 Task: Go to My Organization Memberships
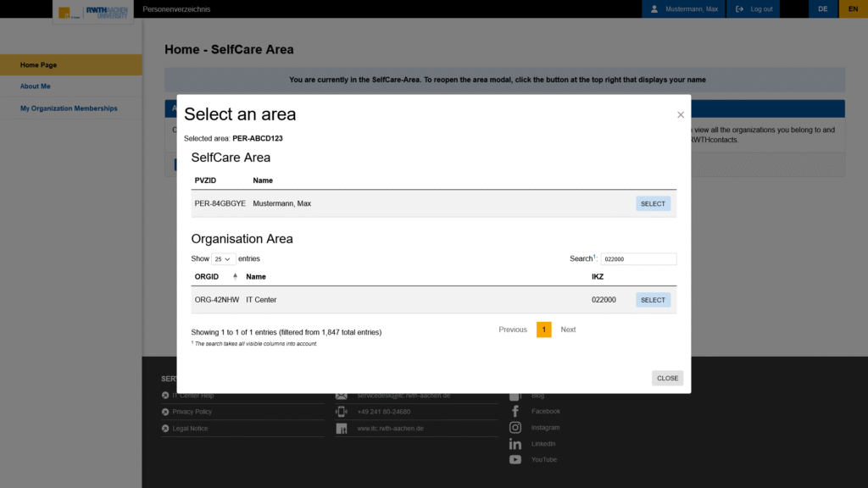pyautogui.click(x=69, y=108)
